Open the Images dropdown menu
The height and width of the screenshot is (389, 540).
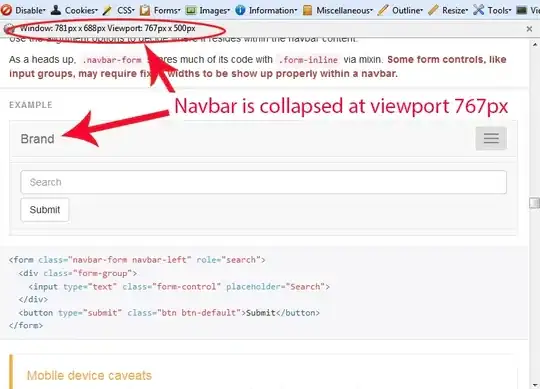[215, 11]
